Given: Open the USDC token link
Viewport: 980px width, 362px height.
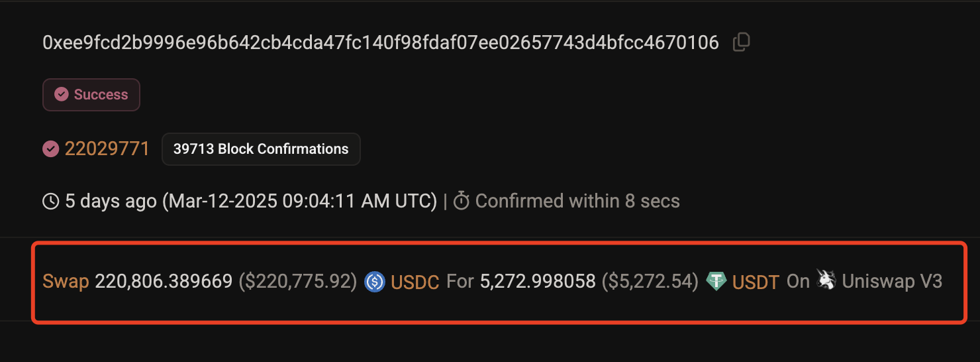Looking at the screenshot, I should [x=415, y=282].
